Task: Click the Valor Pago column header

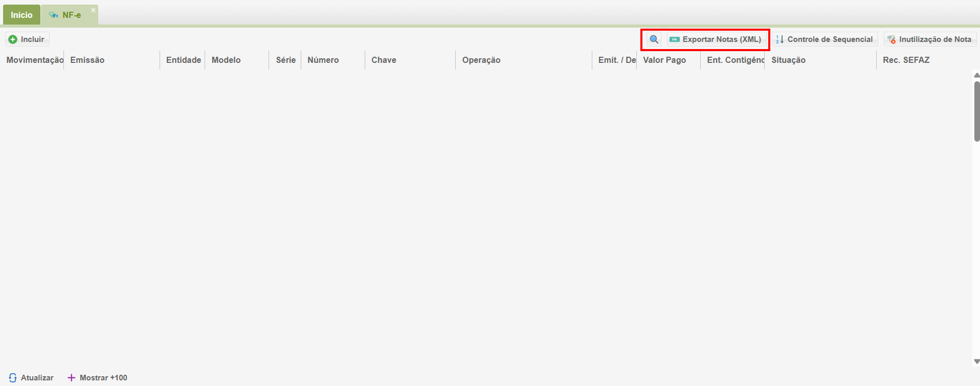Action: click(x=669, y=60)
